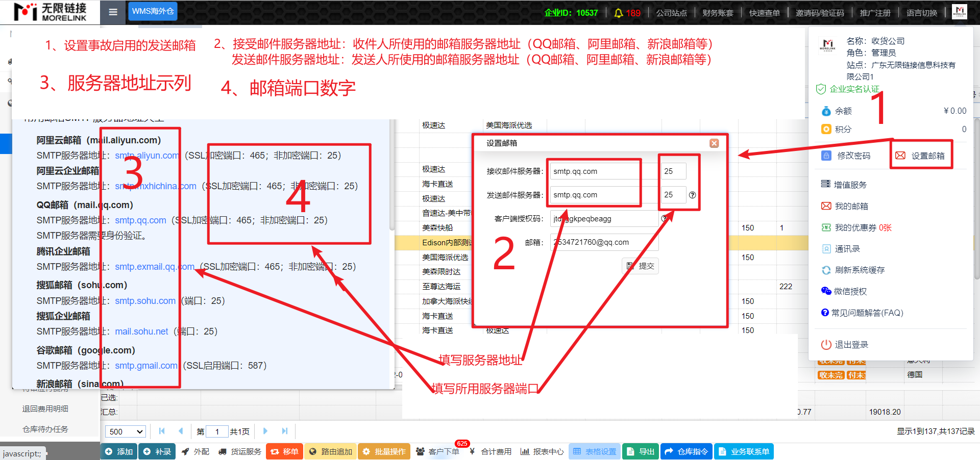Viewport: 980px width, 460px height.
Task: Open the mail.sohu.net link
Action: pos(141,331)
